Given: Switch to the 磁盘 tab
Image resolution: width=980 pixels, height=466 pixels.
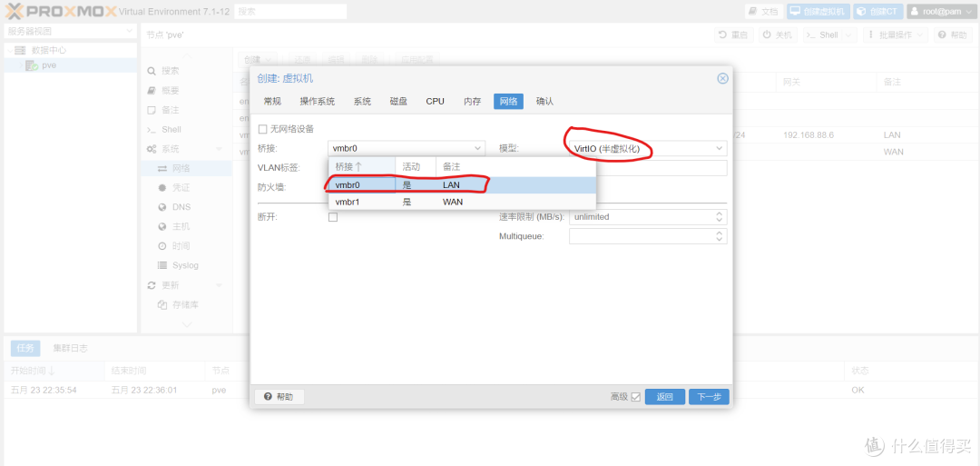Looking at the screenshot, I should pos(398,102).
